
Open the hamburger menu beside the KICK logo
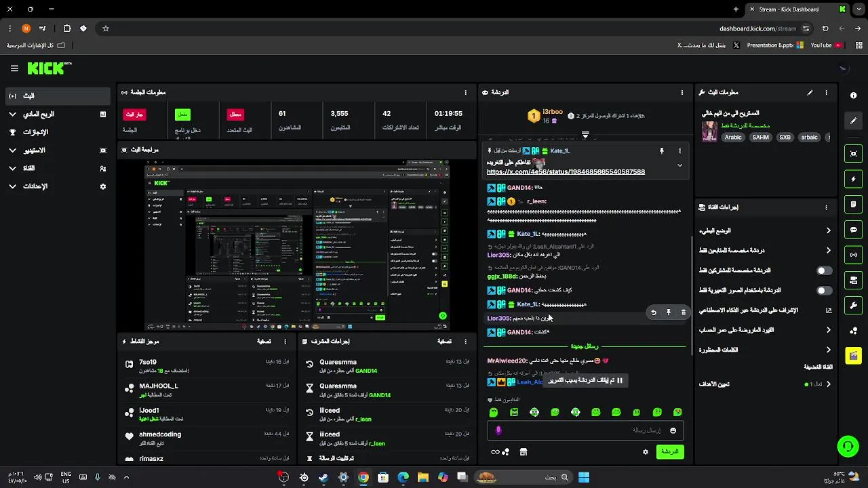pyautogui.click(x=14, y=68)
